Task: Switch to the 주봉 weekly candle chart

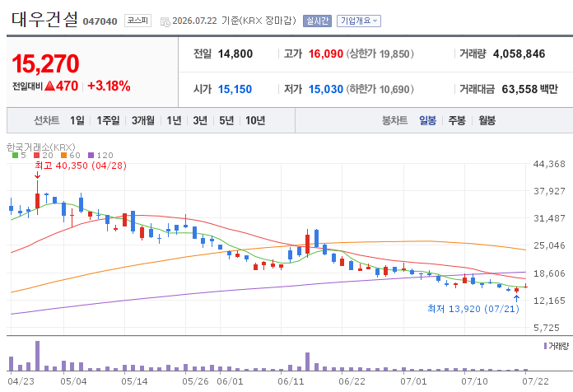Action: tap(457, 120)
